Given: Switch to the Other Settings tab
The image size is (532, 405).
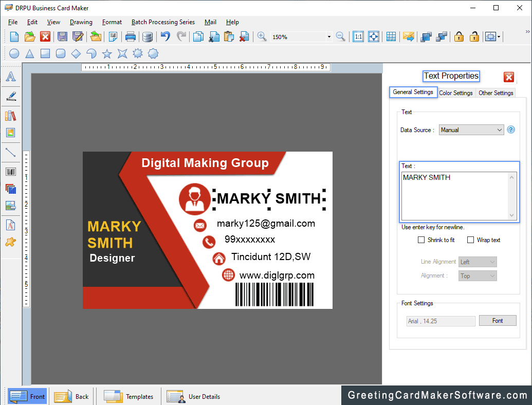Looking at the screenshot, I should coord(496,93).
